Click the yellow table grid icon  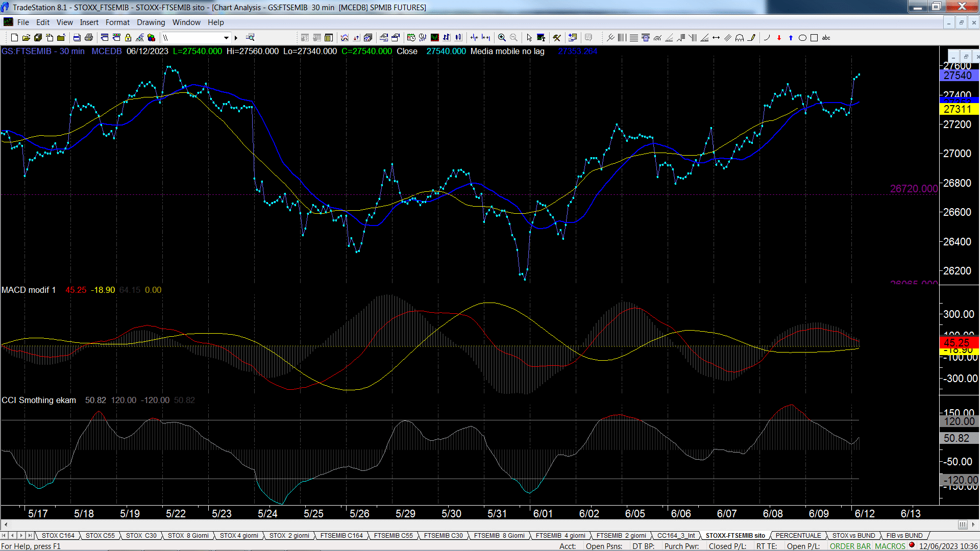pyautogui.click(x=329, y=37)
